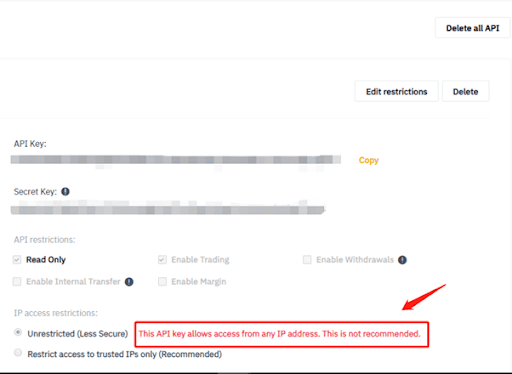The width and height of the screenshot is (512, 374).
Task: Check the Enable Margin checkbox
Action: coord(162,282)
